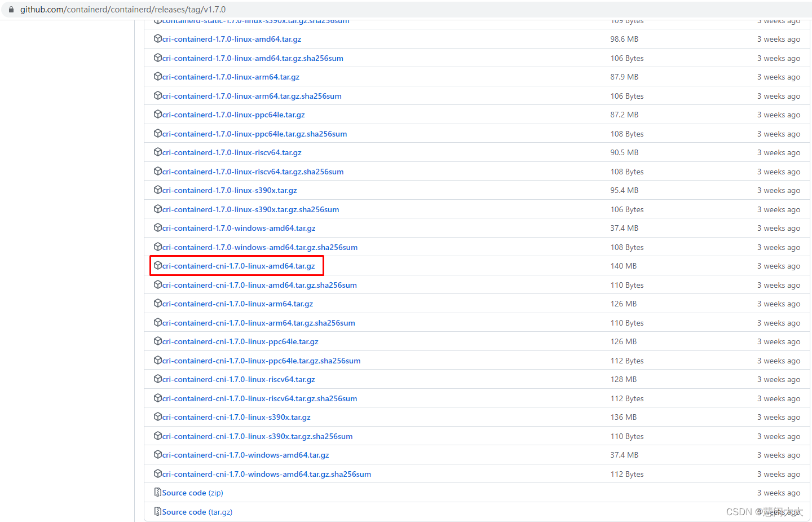
Task: Download Source code (tar.gz)
Action: (x=197, y=512)
